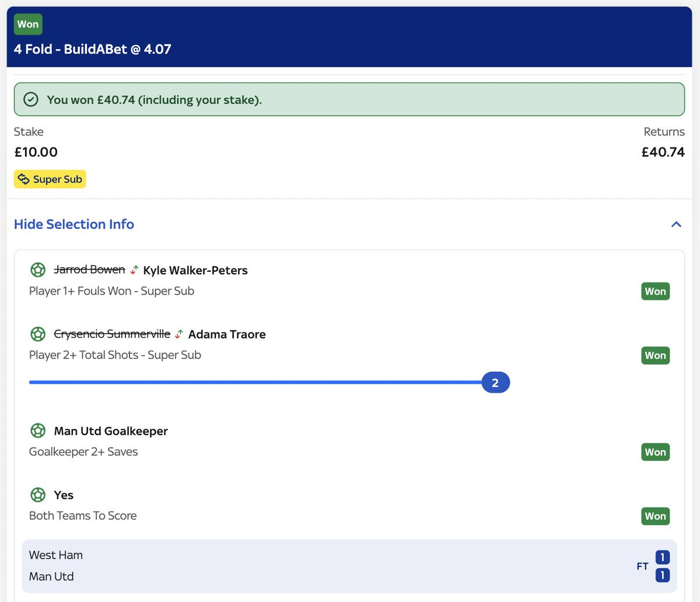Image resolution: width=700 pixels, height=602 pixels.
Task: Click Man Utd team name in score row
Action: pyautogui.click(x=51, y=576)
